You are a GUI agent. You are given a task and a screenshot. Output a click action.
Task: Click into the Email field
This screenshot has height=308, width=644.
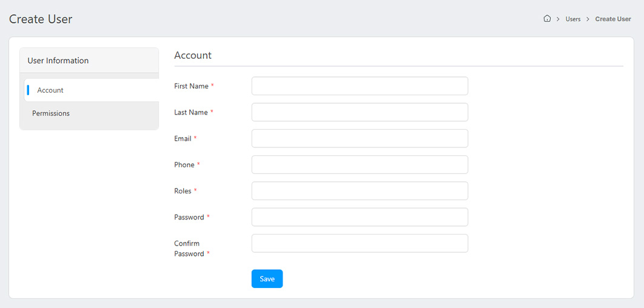tap(360, 138)
